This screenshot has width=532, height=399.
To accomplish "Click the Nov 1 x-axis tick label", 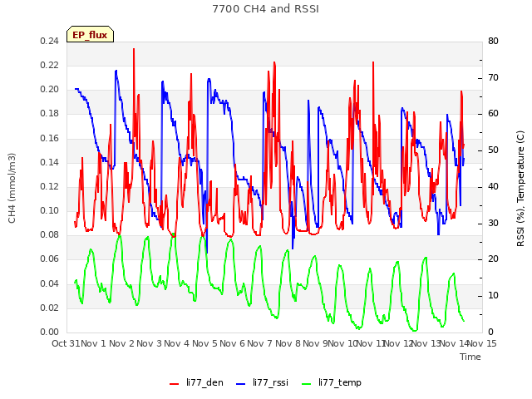I will pos(94,343).
